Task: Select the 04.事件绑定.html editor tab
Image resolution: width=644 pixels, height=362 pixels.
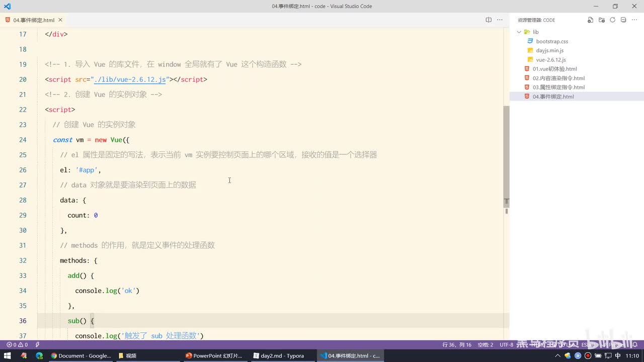Action: [x=34, y=20]
